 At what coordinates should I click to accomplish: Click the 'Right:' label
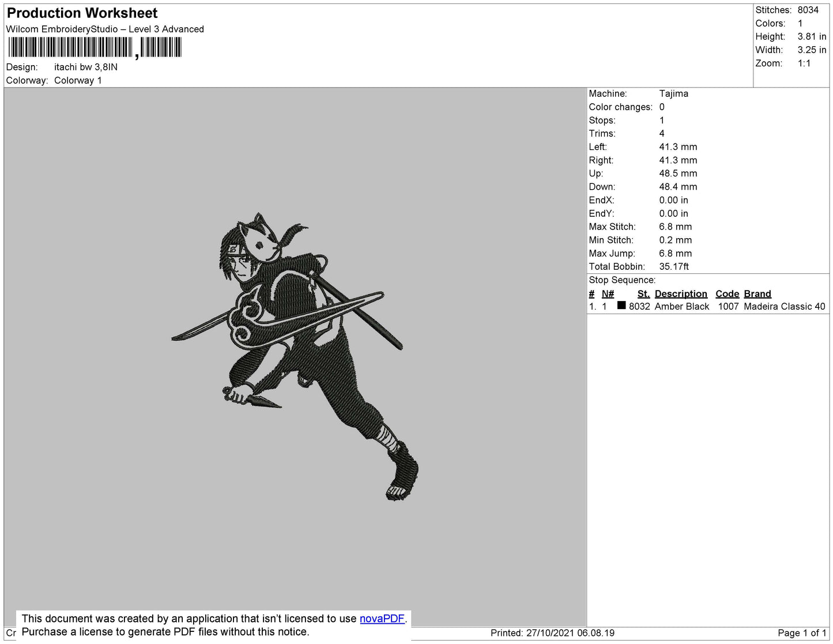point(601,160)
